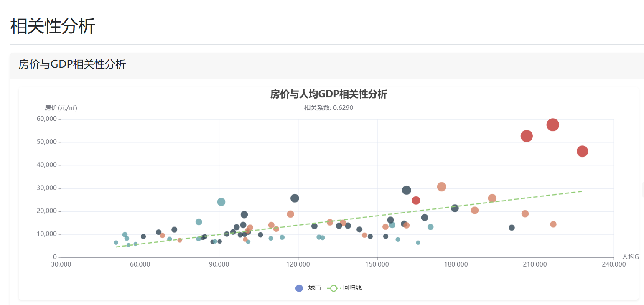644x305 pixels.
Task: Click the 相关系数: 0.6290 subtitle
Action: [328, 108]
